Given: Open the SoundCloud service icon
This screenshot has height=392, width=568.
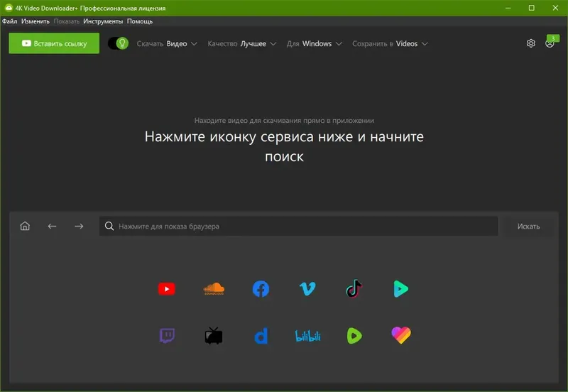Looking at the screenshot, I should click(214, 289).
